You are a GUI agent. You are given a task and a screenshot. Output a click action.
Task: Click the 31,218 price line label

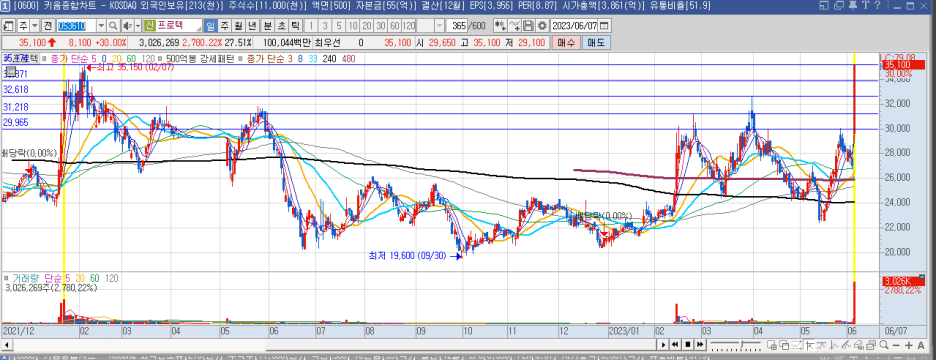[x=16, y=107]
